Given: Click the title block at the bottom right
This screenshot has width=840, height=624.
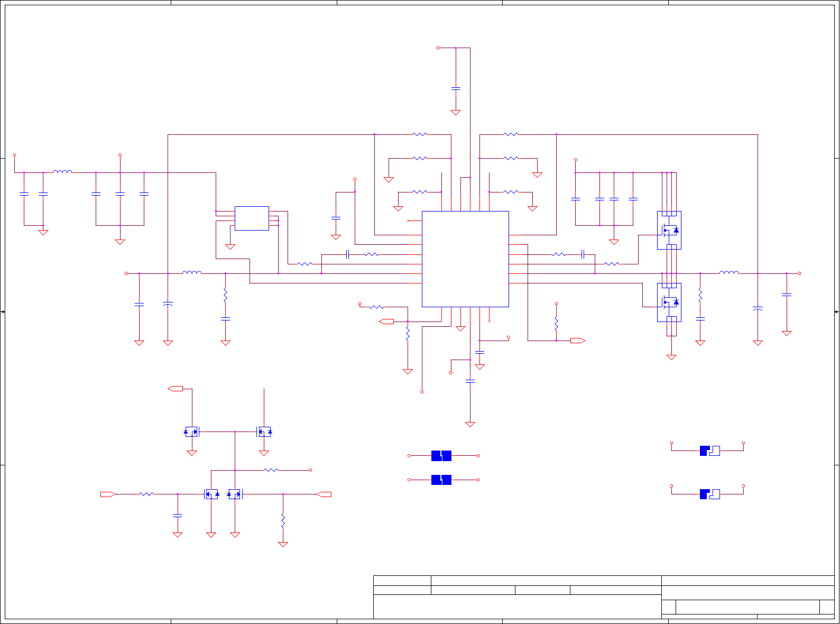Looking at the screenshot, I should (x=604, y=597).
